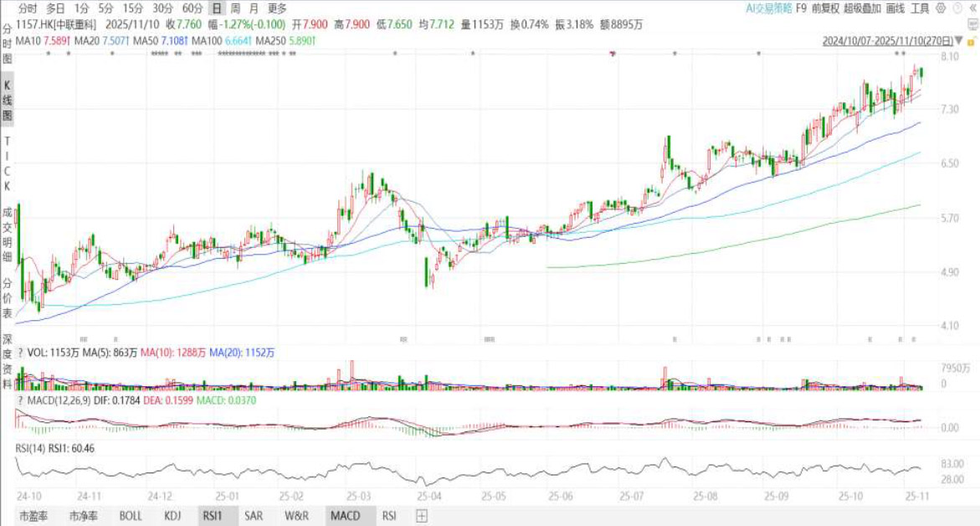Enable the BOLL indicator
The image size is (980, 526).
point(131,515)
